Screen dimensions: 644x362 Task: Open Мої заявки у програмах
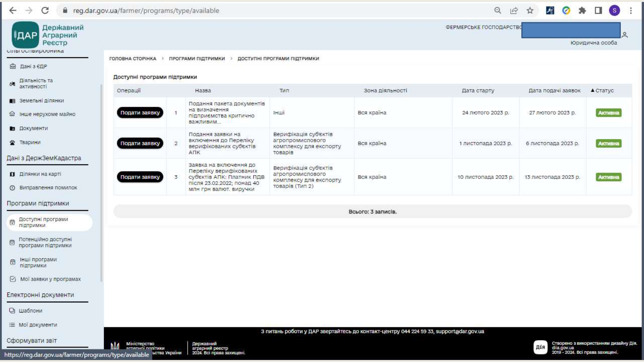tap(50, 279)
